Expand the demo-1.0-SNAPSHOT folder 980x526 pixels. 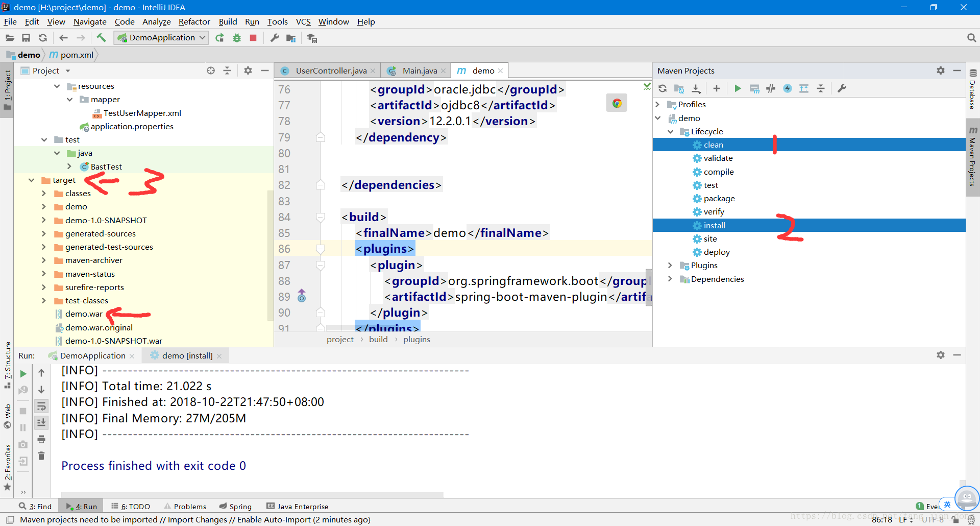(44, 220)
